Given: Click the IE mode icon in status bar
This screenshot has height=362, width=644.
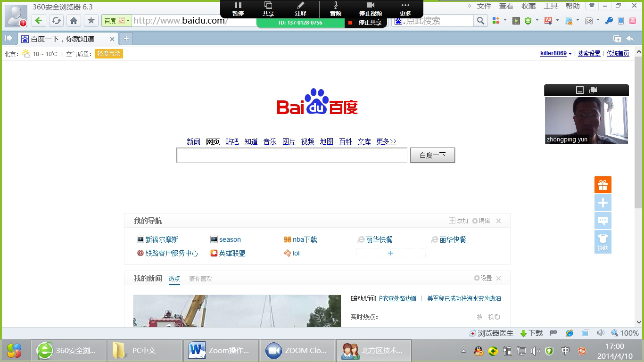Looking at the screenshot, I should coord(570,333).
